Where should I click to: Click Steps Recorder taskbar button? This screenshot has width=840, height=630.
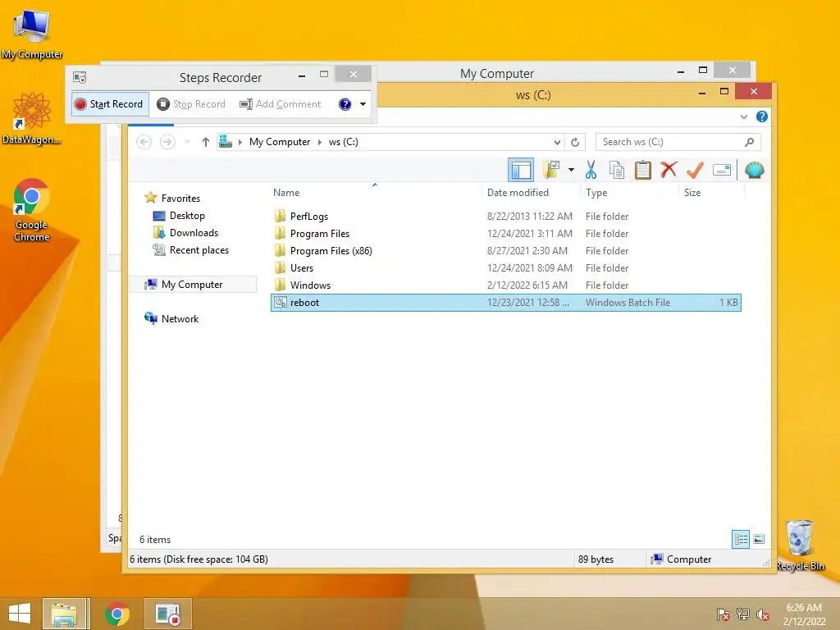click(167, 614)
